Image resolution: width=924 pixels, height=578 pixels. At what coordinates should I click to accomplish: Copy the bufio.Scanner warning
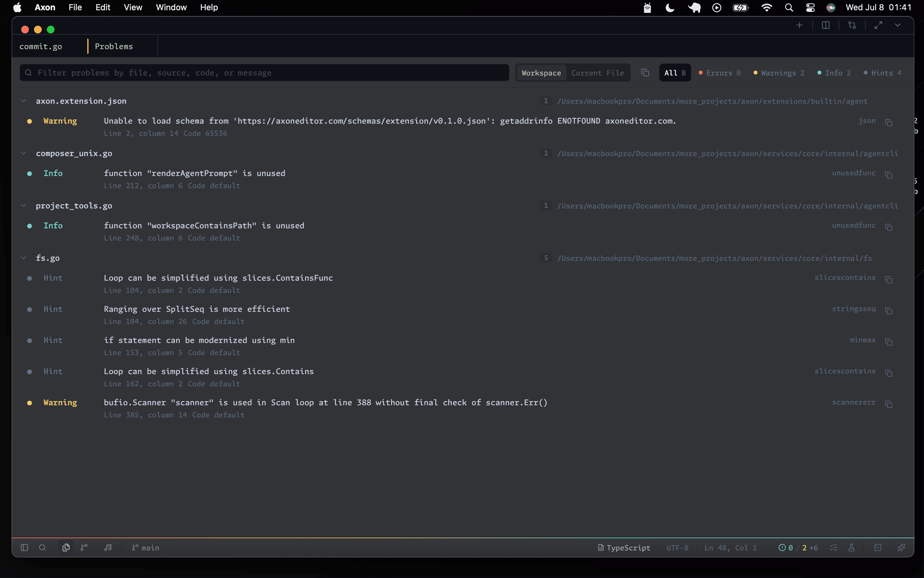point(888,404)
